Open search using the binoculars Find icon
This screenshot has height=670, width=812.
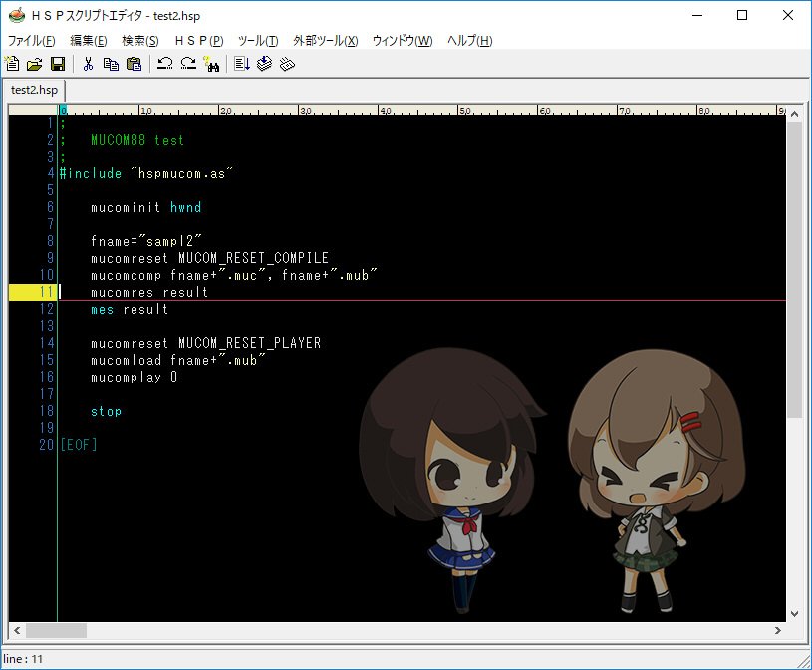(x=213, y=63)
